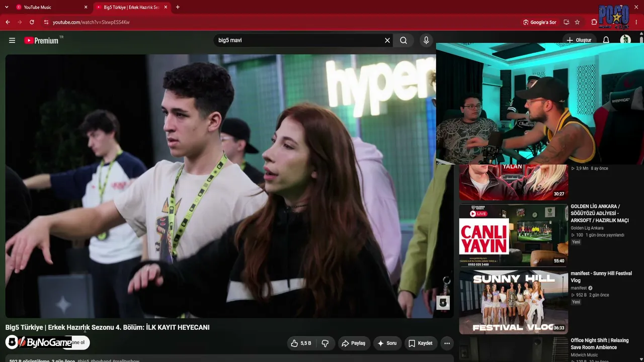Click the Google'a Sor button
644x362 pixels.
(540, 22)
